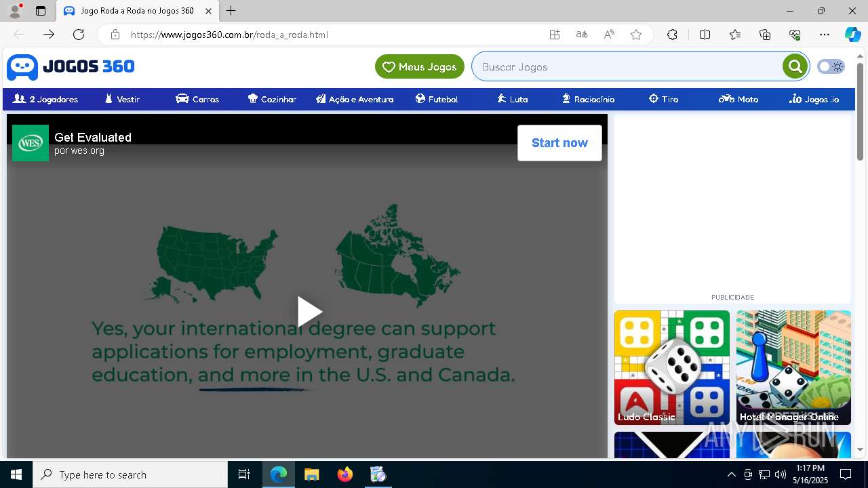
Task: Toggle the dark mode switch
Action: (831, 66)
